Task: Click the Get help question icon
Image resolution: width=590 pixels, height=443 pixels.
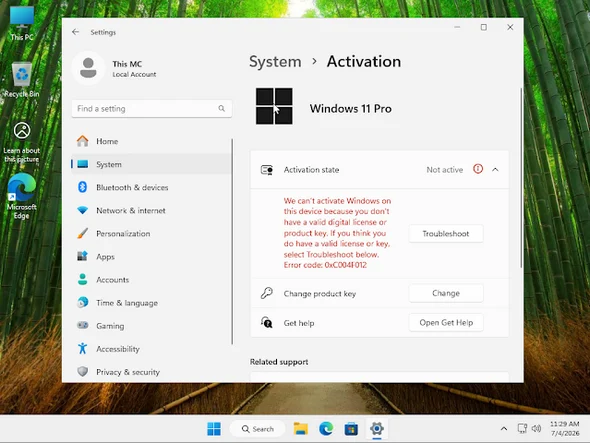Action: [267, 322]
